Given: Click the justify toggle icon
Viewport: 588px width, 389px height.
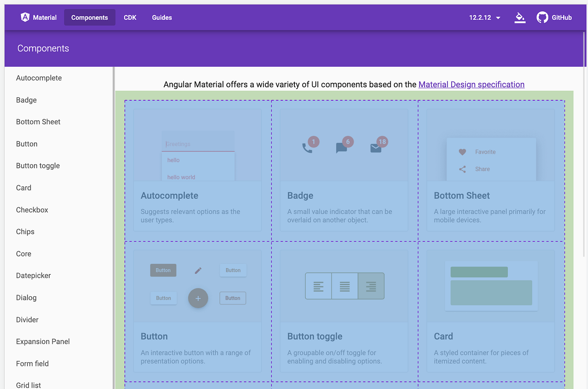Looking at the screenshot, I should point(345,286).
